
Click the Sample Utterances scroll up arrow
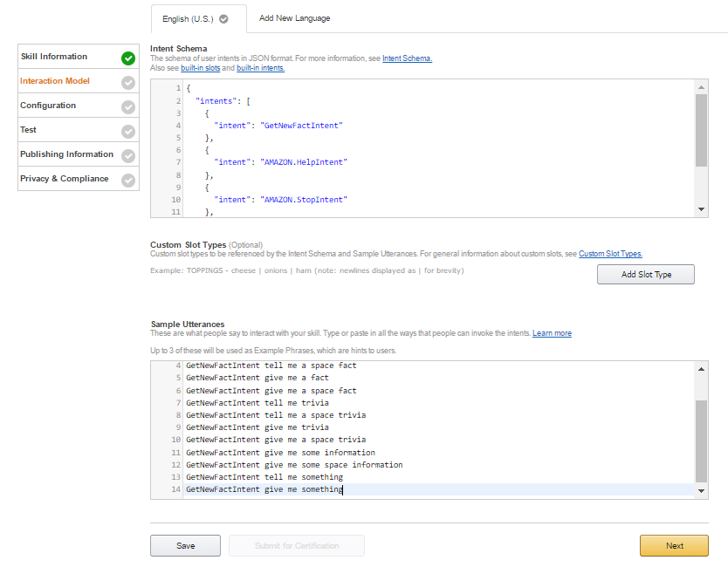tap(701, 369)
